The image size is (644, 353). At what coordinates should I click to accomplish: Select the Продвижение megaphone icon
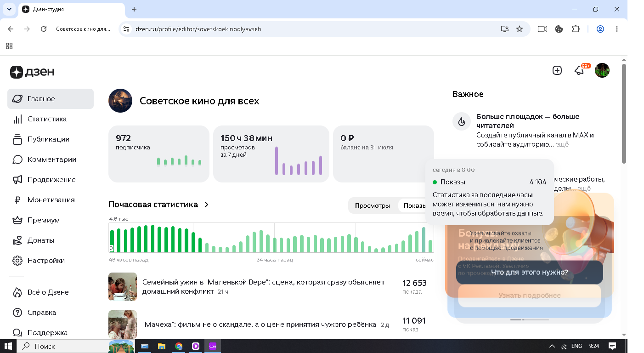[x=17, y=180]
